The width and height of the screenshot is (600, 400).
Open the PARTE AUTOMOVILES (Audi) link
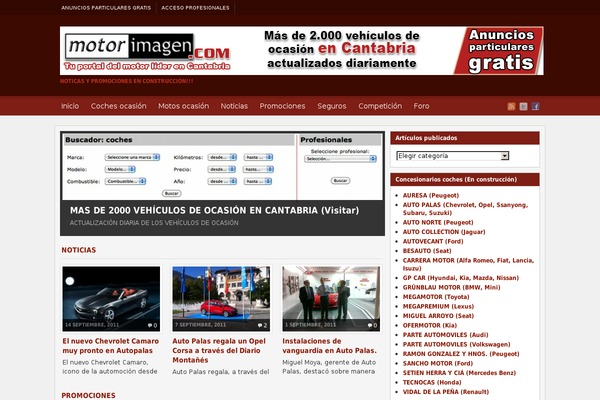pyautogui.click(x=445, y=335)
